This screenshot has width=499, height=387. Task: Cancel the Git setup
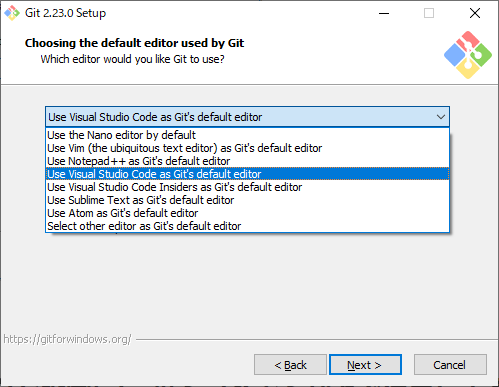coord(450,365)
